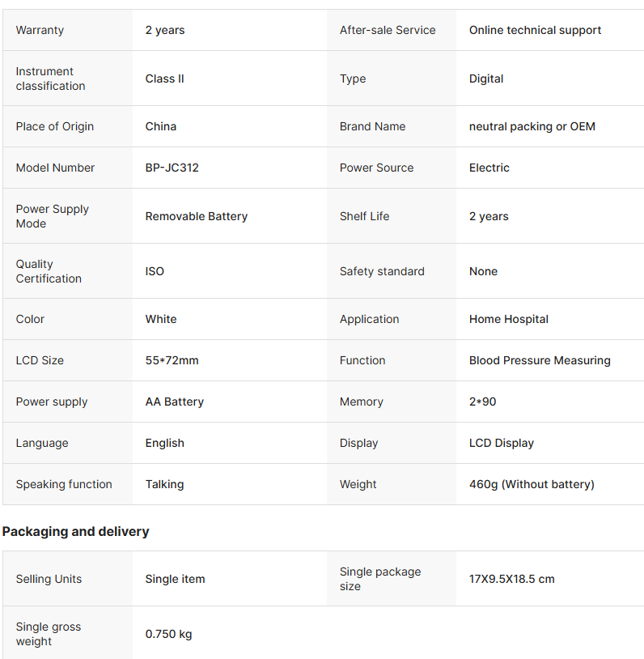Click the 'Packaging and delivery' heading
The width and height of the screenshot is (644, 659).
click(x=75, y=531)
